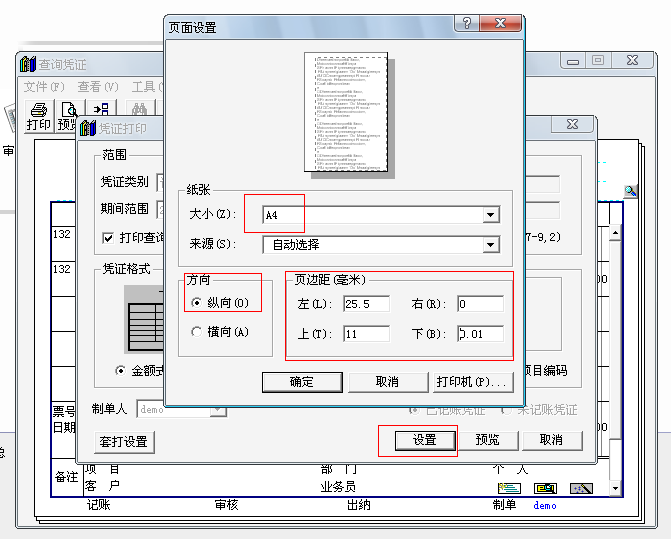671x539 pixels.
Task: Open the 查看(V) menu
Action: [x=98, y=87]
